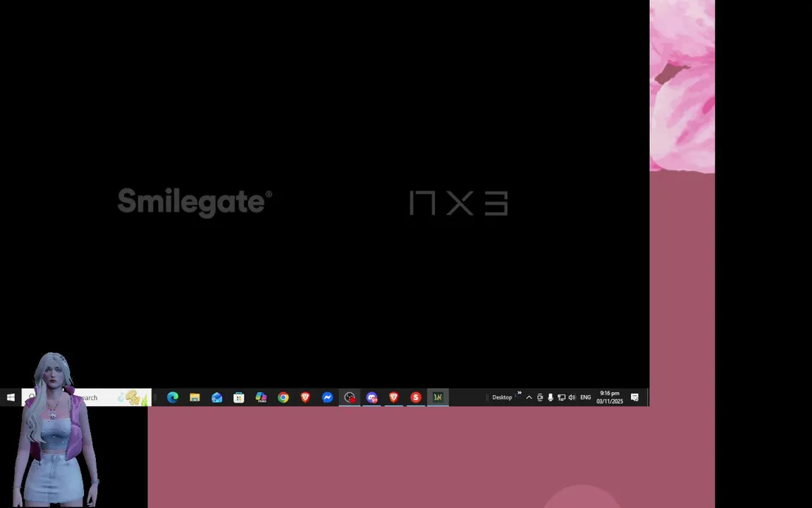Open the notification Action Center
Viewport: 812px width, 508px height.
(634, 398)
